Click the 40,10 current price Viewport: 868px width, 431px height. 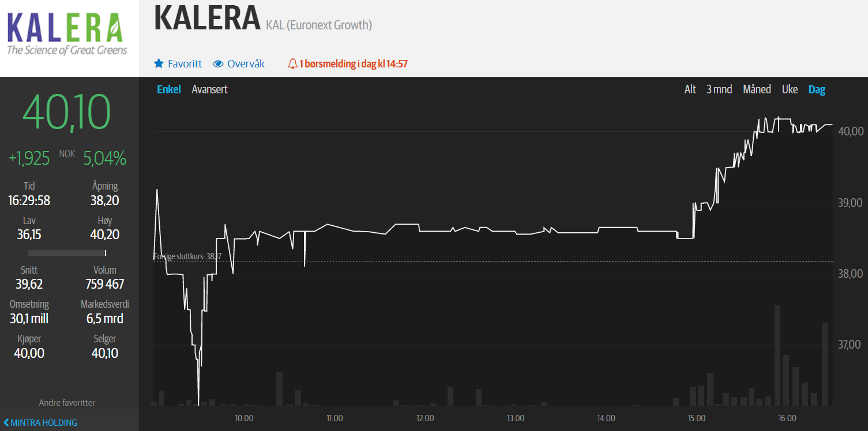[x=66, y=112]
